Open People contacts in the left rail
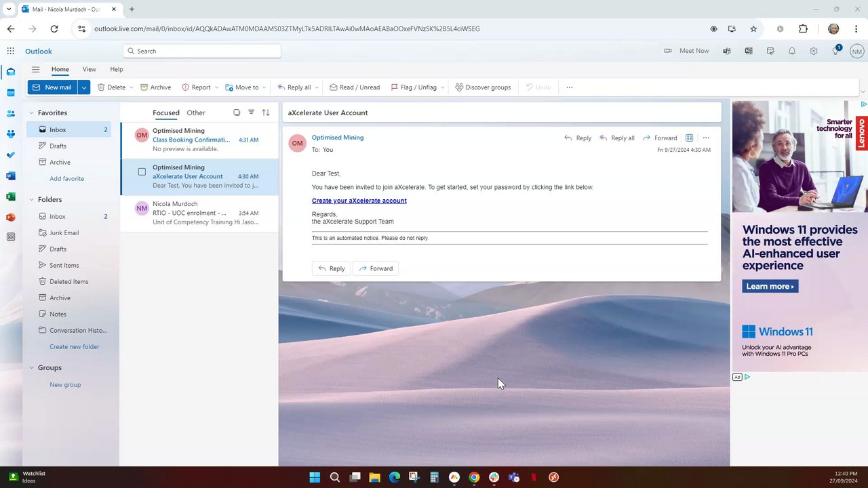 (x=11, y=114)
